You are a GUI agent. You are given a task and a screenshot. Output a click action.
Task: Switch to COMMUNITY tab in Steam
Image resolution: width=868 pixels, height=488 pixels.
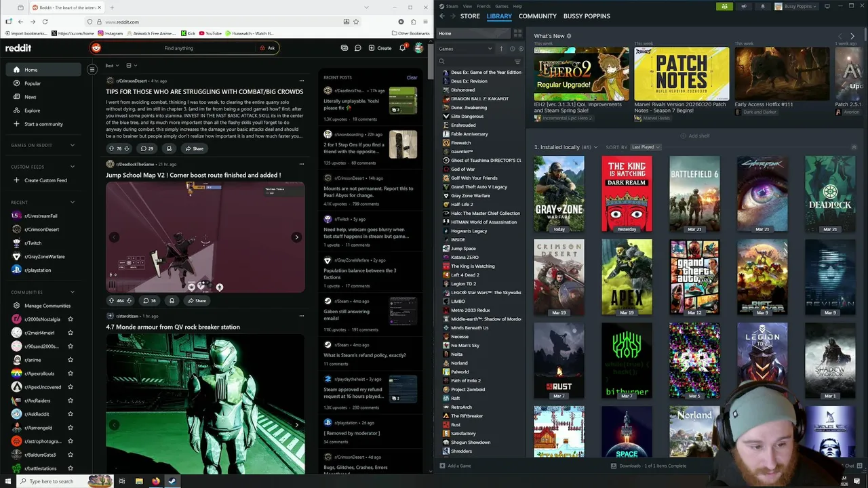click(x=538, y=16)
